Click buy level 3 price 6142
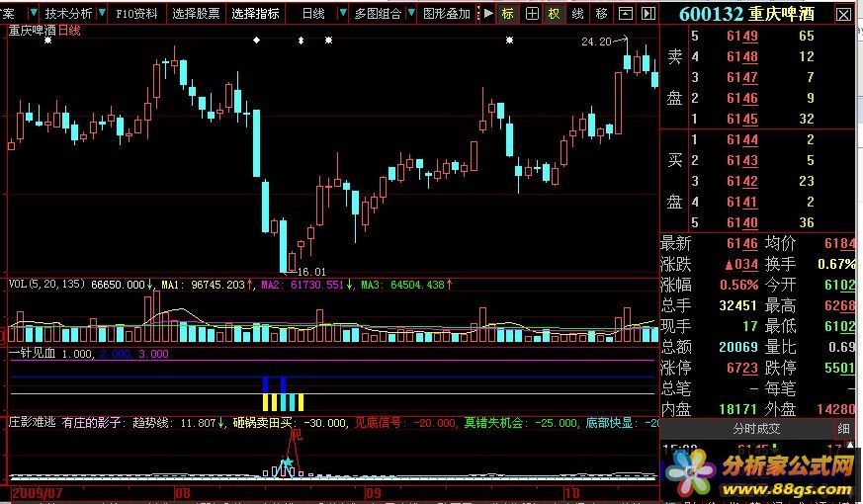The width and height of the screenshot is (863, 504). (742, 181)
